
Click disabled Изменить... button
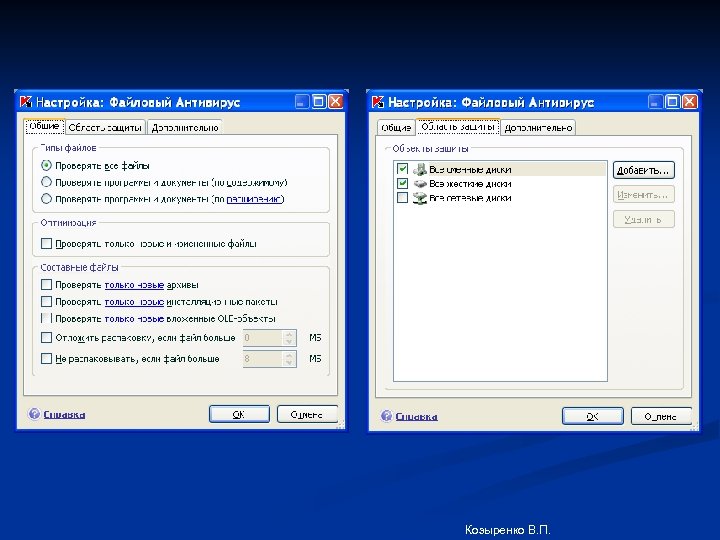[643, 195]
